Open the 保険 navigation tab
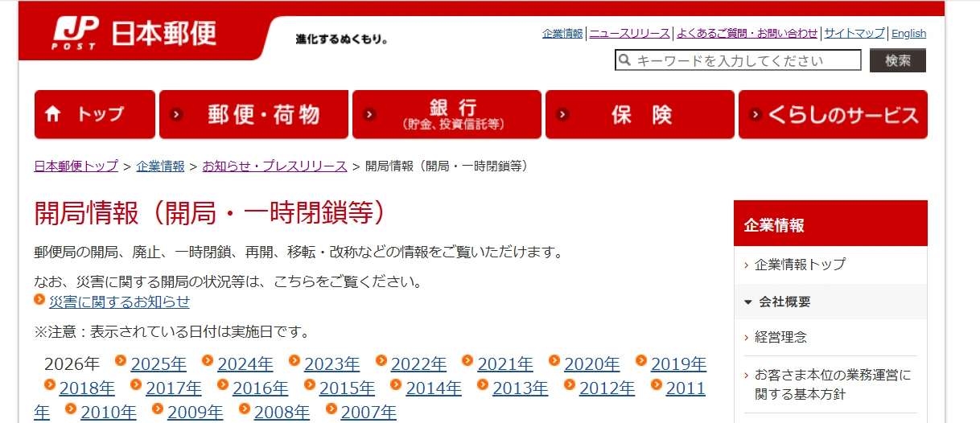This screenshot has height=423, width=980. [640, 114]
